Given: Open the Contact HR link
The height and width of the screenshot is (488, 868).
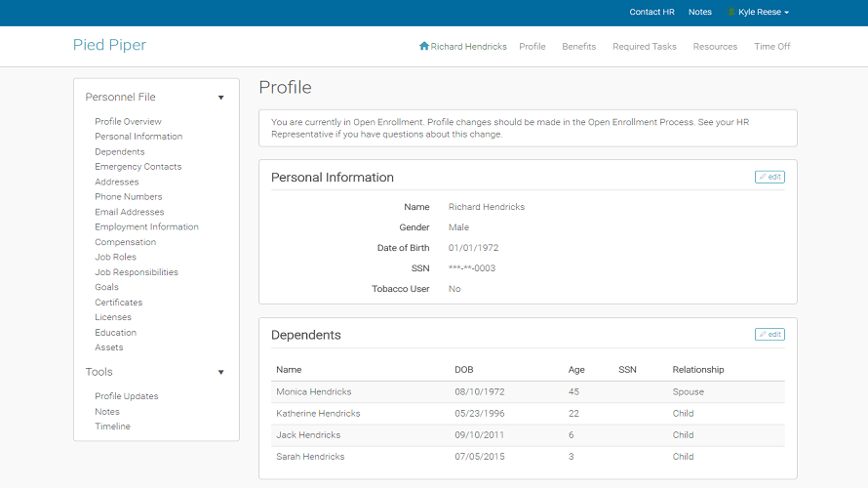Looking at the screenshot, I should 651,12.
